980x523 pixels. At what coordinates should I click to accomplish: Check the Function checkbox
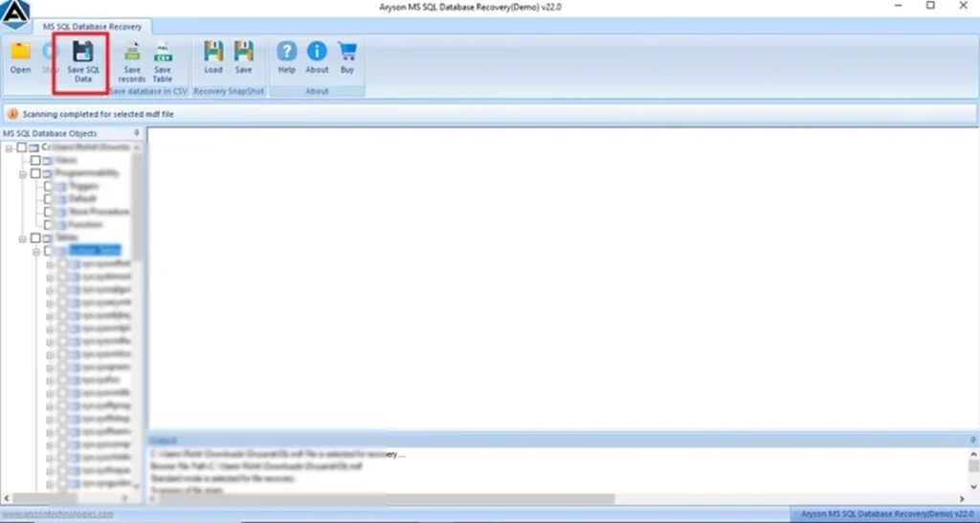tap(48, 224)
